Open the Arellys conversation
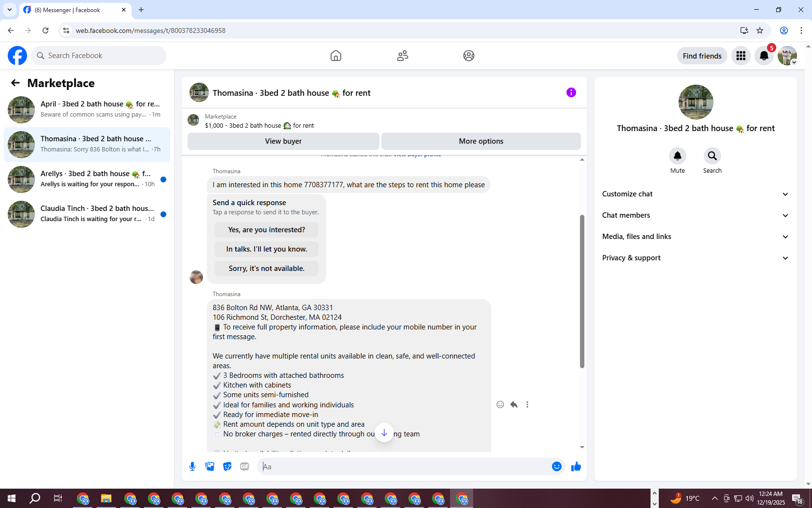 click(x=87, y=179)
